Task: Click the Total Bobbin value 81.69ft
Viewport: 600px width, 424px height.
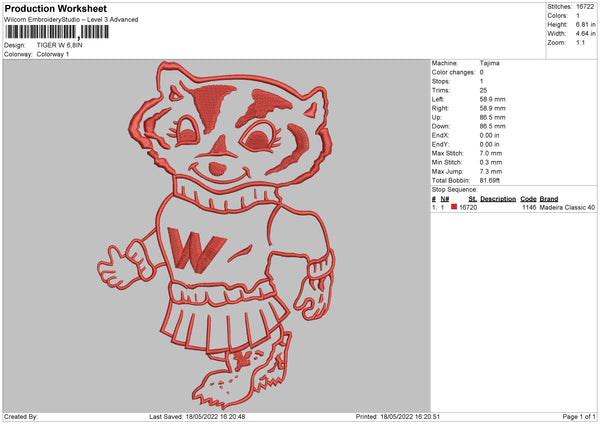Action: pos(490,180)
